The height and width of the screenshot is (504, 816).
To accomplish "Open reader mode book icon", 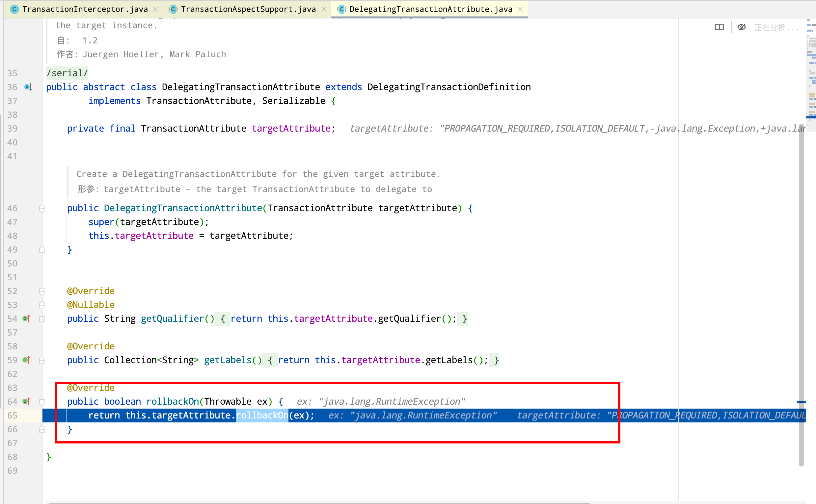I will [719, 27].
